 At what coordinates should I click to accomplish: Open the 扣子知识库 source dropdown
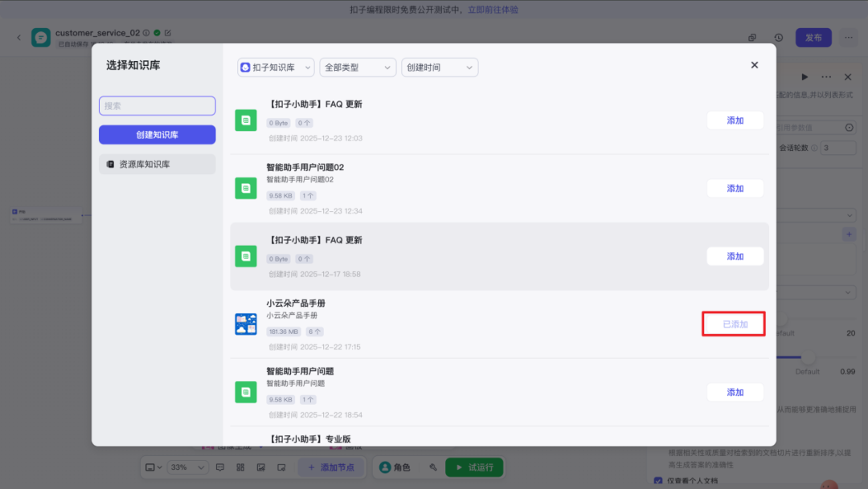tap(276, 67)
